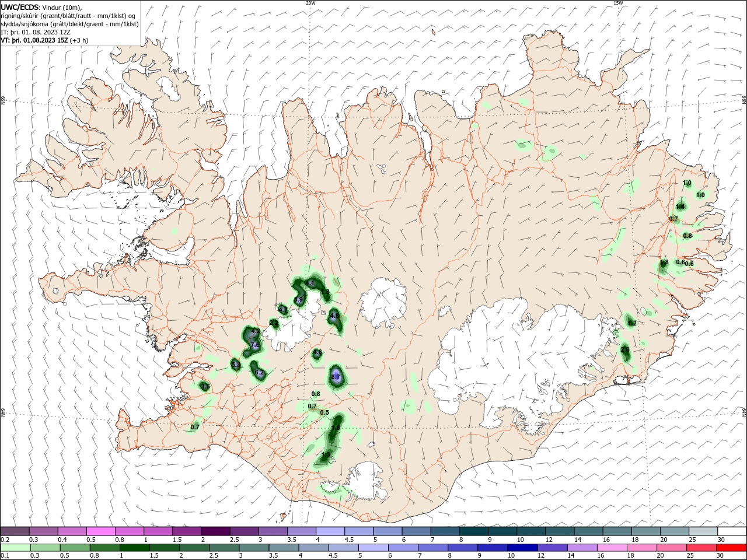Click the 2.2 precipitation value on the map

coord(274,323)
